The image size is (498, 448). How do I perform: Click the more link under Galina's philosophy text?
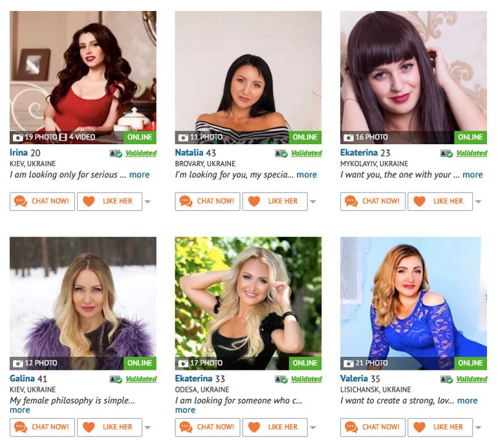pos(19,410)
